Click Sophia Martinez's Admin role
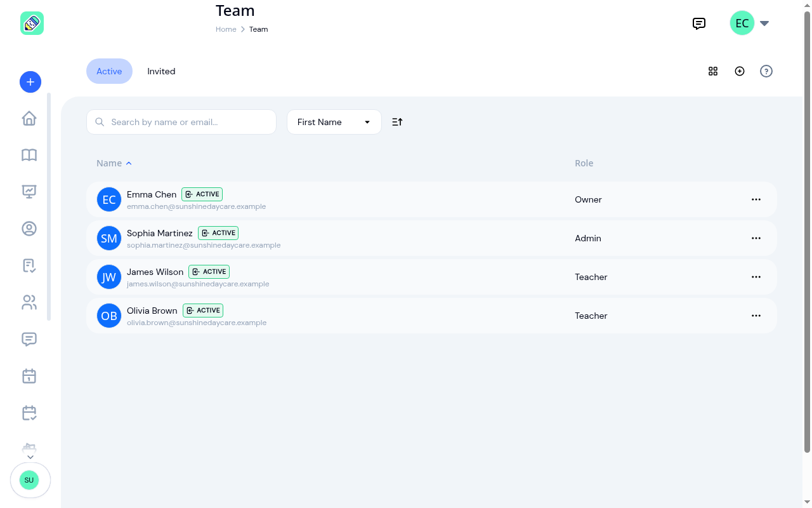Screen dimensions: 812x508 588,238
